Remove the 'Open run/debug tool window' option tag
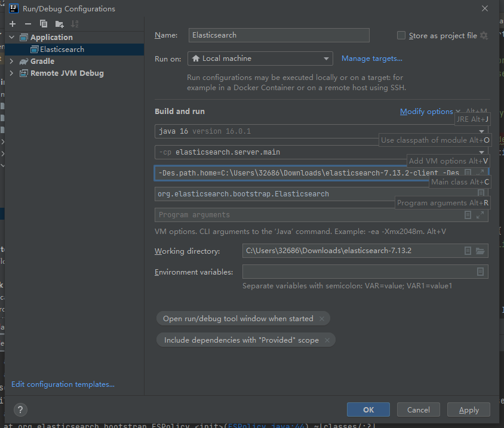The height and width of the screenshot is (428, 504). (322, 319)
